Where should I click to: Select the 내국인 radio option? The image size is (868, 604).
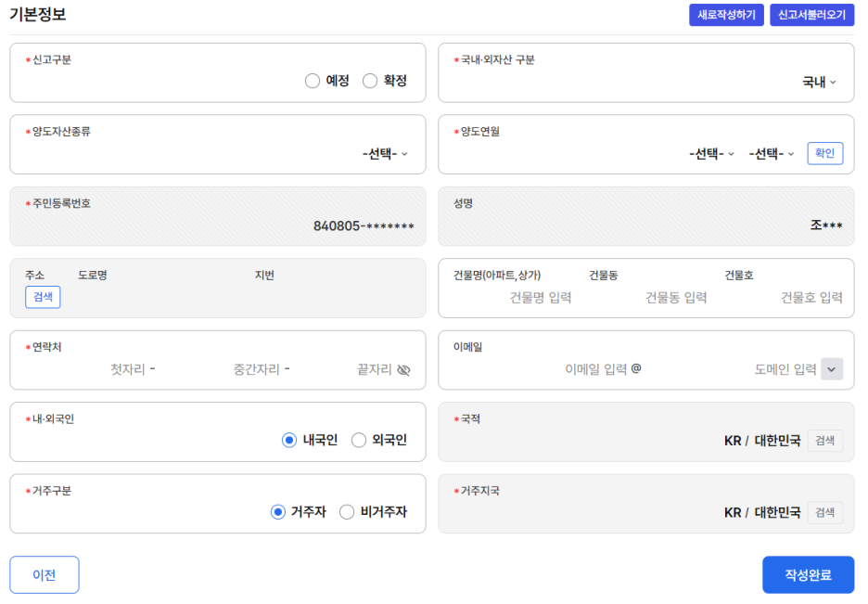(289, 440)
